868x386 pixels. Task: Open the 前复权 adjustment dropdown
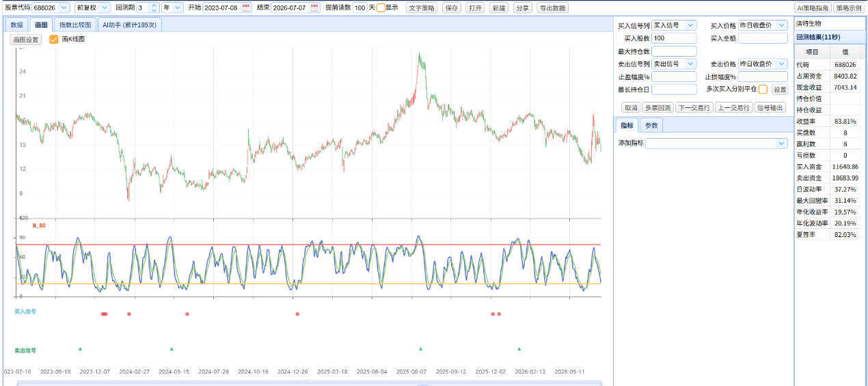click(92, 8)
